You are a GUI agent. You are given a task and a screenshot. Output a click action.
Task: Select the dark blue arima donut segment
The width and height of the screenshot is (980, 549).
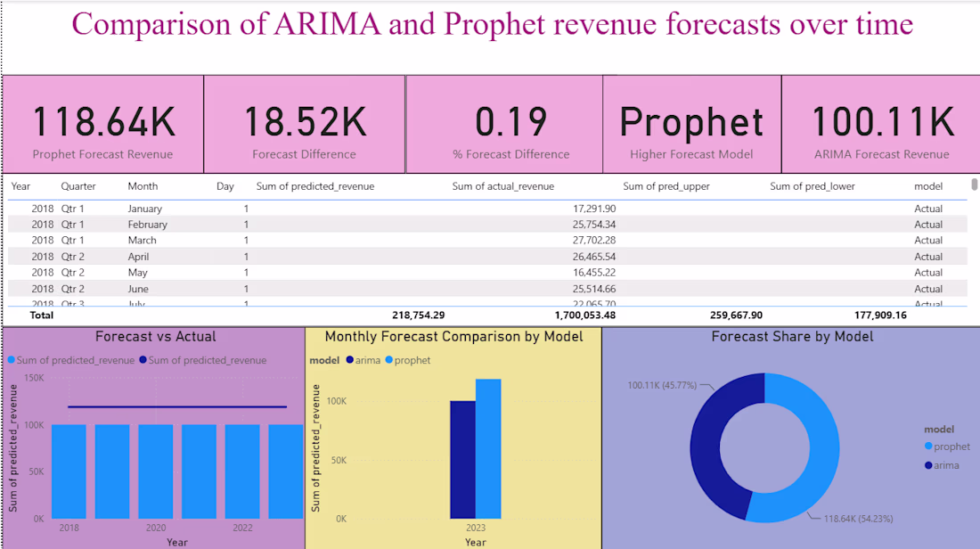(705, 447)
